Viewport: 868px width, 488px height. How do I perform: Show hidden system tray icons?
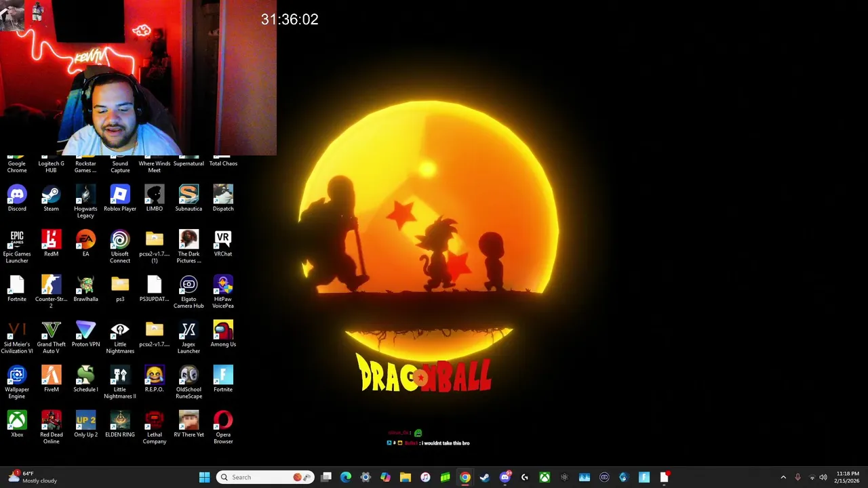783,477
